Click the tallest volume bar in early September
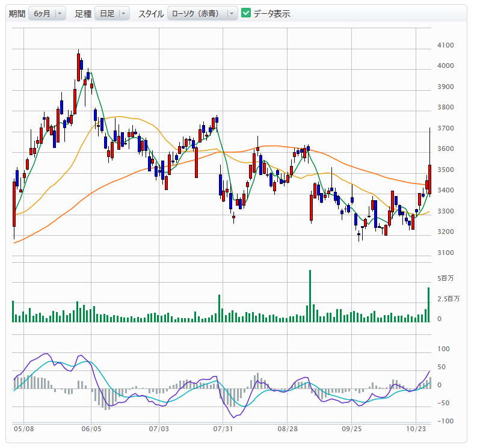 click(x=310, y=298)
